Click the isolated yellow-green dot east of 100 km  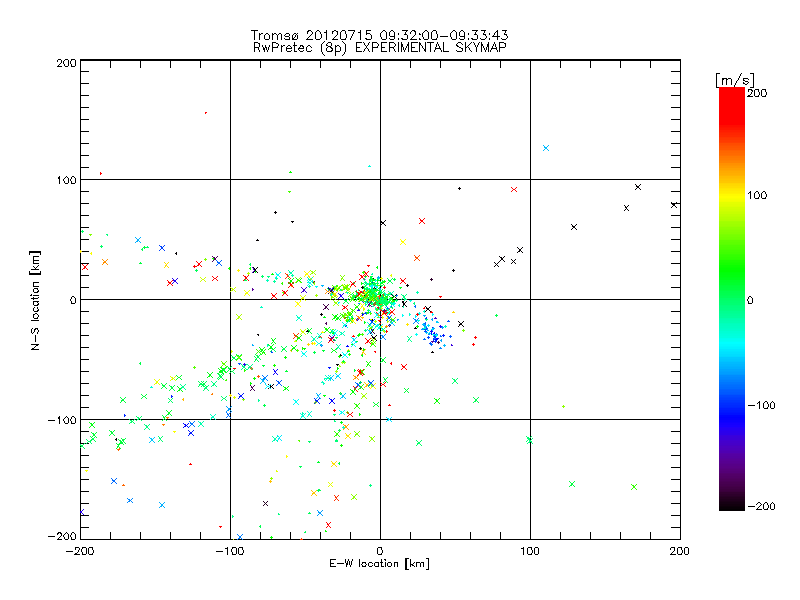(563, 407)
